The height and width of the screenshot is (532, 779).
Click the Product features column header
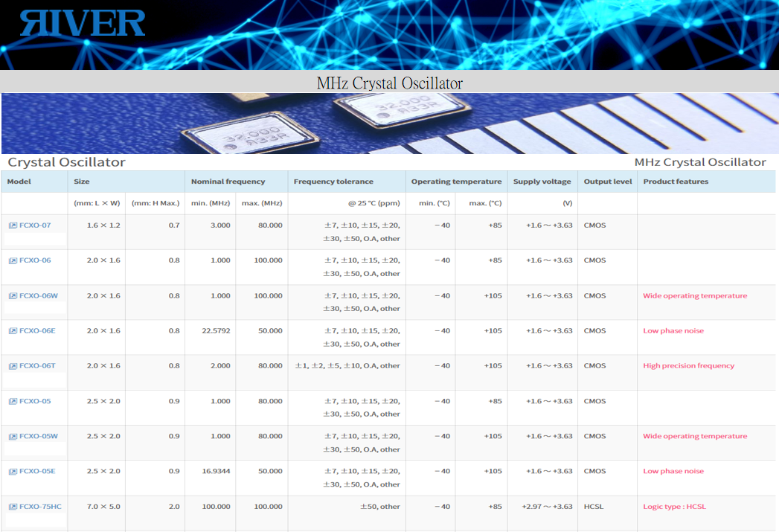[676, 182]
